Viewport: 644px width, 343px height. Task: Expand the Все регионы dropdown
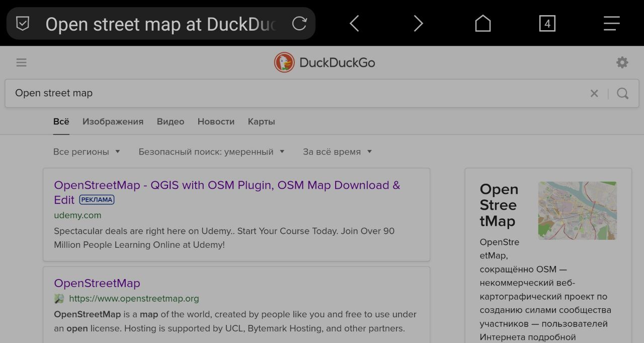click(x=87, y=152)
